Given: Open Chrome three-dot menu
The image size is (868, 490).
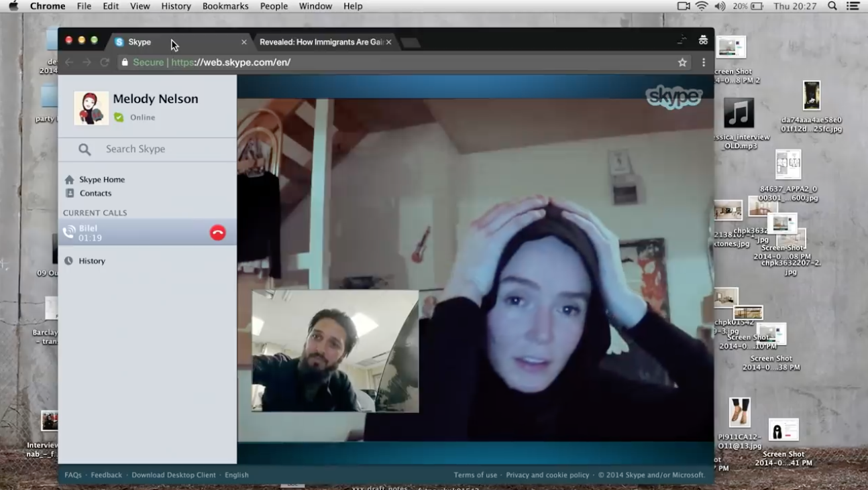Looking at the screenshot, I should point(704,62).
